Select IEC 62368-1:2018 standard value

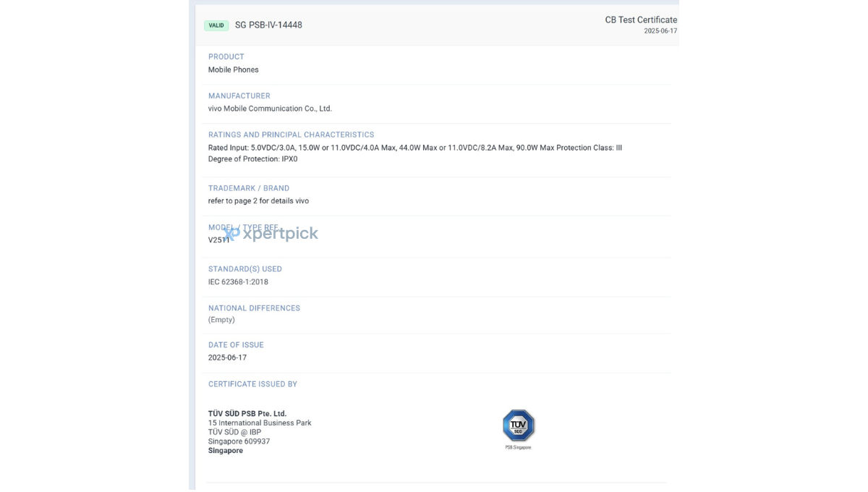pos(238,282)
